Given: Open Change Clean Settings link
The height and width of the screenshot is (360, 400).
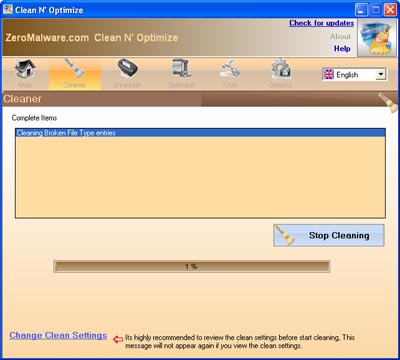Looking at the screenshot, I should [58, 335].
